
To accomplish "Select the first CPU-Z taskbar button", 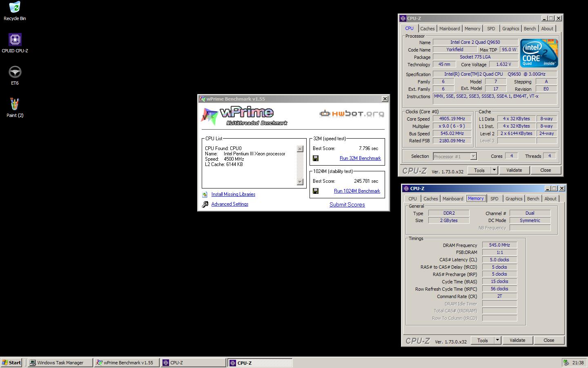I will (193, 362).
